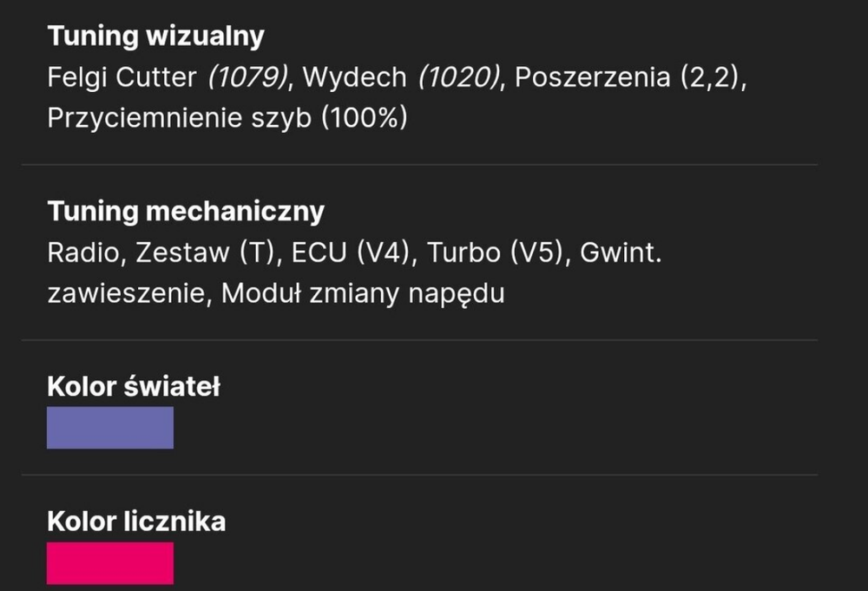Select the Tuning mechaniczny heading

point(186,212)
